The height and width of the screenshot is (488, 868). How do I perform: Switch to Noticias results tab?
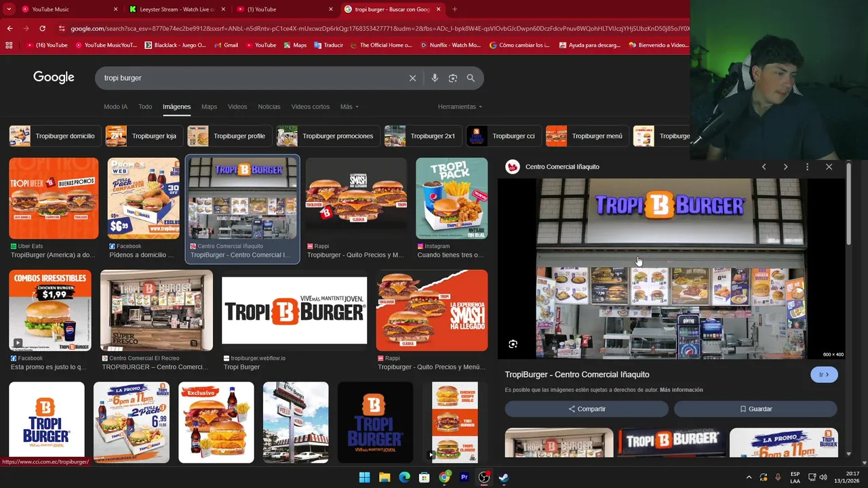pyautogui.click(x=269, y=106)
